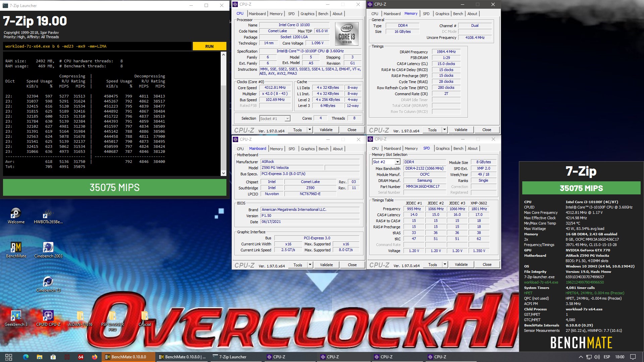This screenshot has width=644, height=362.
Task: Click the network icon in system tray
Action: coord(589,357)
